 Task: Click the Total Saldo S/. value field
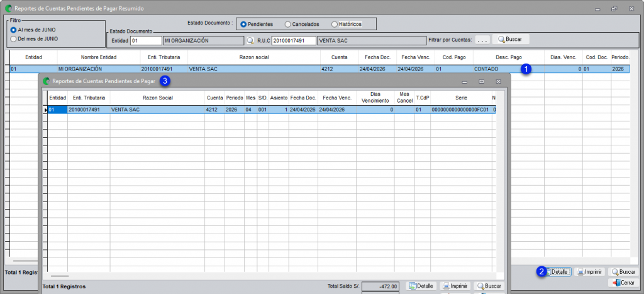pos(380,286)
